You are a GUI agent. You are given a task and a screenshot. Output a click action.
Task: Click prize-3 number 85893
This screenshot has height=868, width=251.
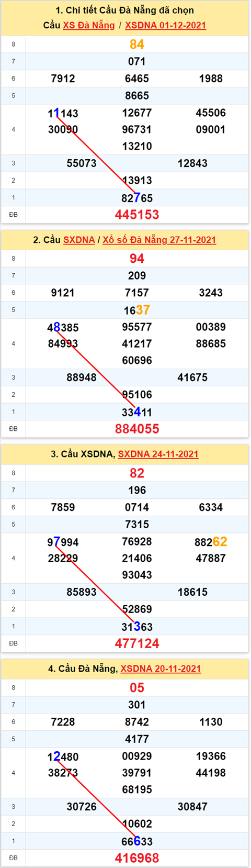82,592
